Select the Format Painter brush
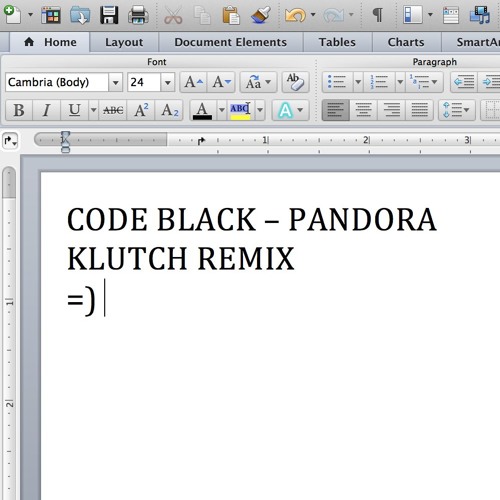 tap(261, 15)
